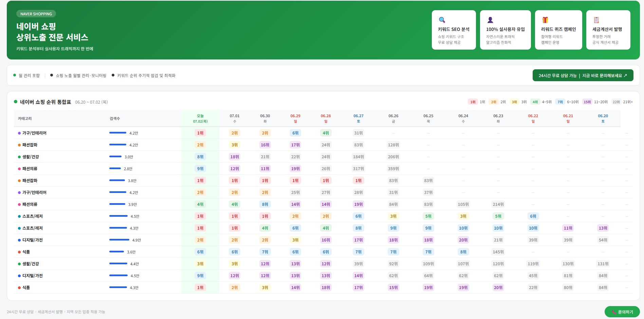Click the 쇼핑 노출 월별 관리·모니터링 item

(78, 75)
